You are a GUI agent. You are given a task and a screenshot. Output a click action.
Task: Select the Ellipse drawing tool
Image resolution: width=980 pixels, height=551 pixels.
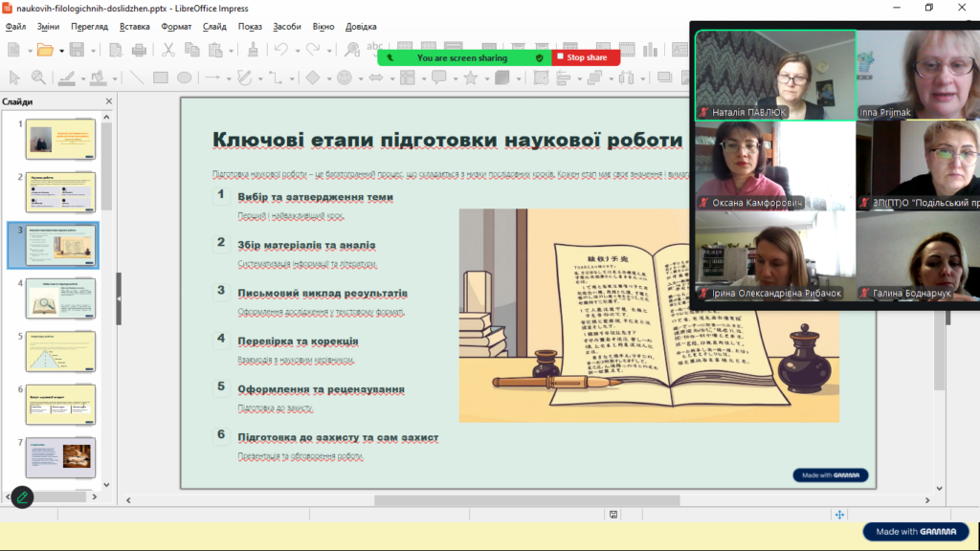(x=184, y=78)
